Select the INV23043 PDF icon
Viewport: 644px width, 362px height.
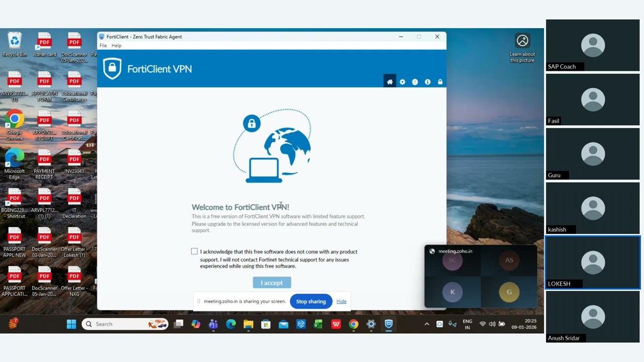pos(74,162)
